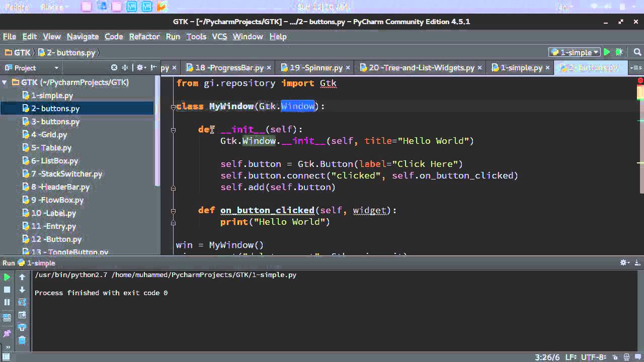
Task: Clear the console using the trash icon
Action: [x=22, y=340]
